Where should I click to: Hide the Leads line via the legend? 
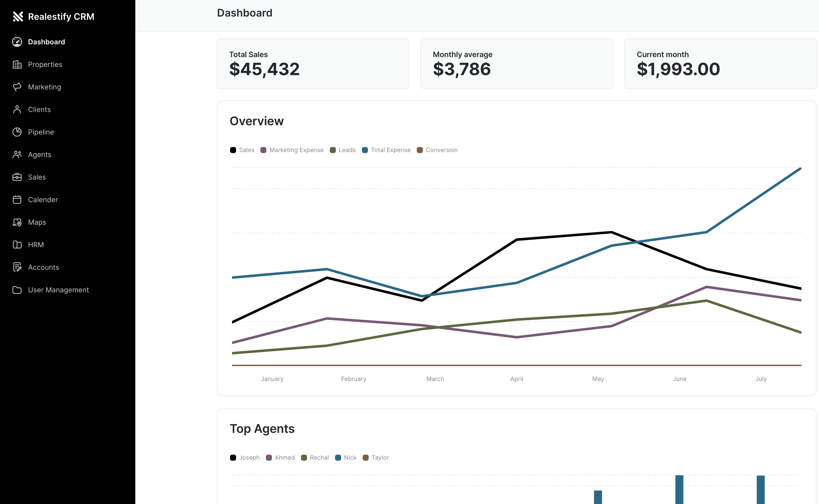point(343,150)
